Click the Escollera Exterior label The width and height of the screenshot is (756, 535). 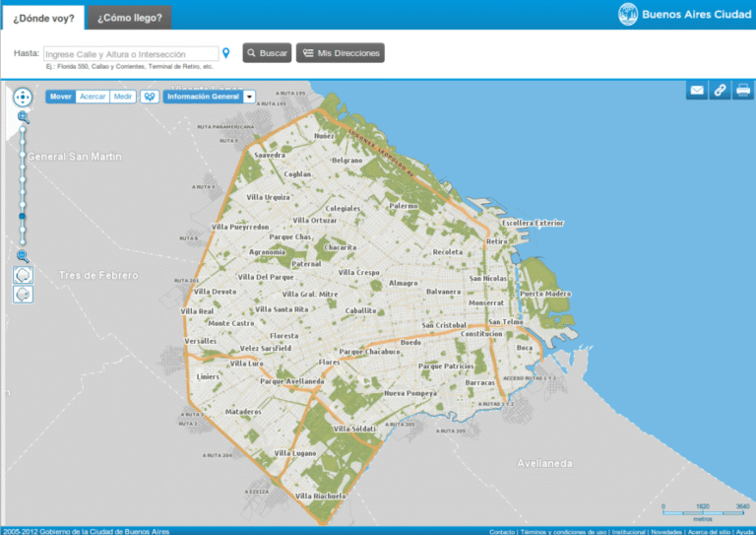click(x=533, y=223)
